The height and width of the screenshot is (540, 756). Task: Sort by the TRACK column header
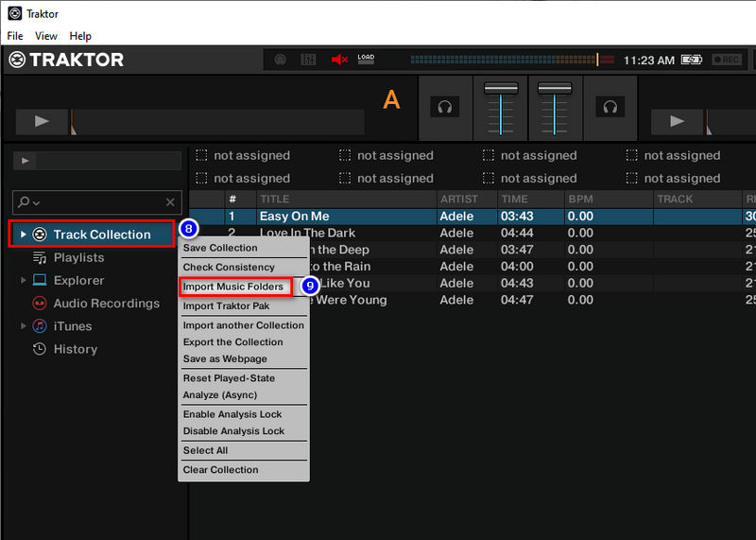(697, 199)
